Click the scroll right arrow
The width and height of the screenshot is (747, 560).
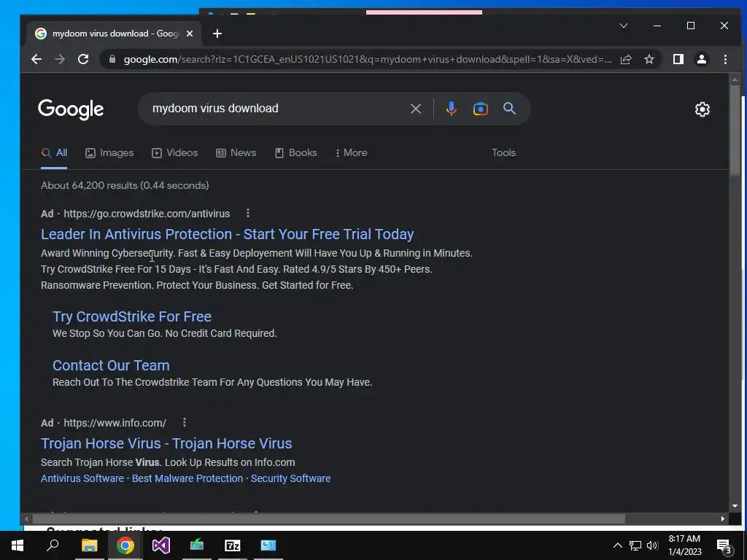(723, 518)
